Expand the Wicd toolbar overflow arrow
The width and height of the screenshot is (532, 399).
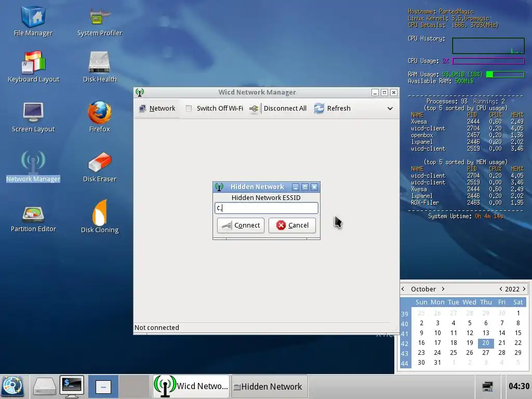(390, 109)
